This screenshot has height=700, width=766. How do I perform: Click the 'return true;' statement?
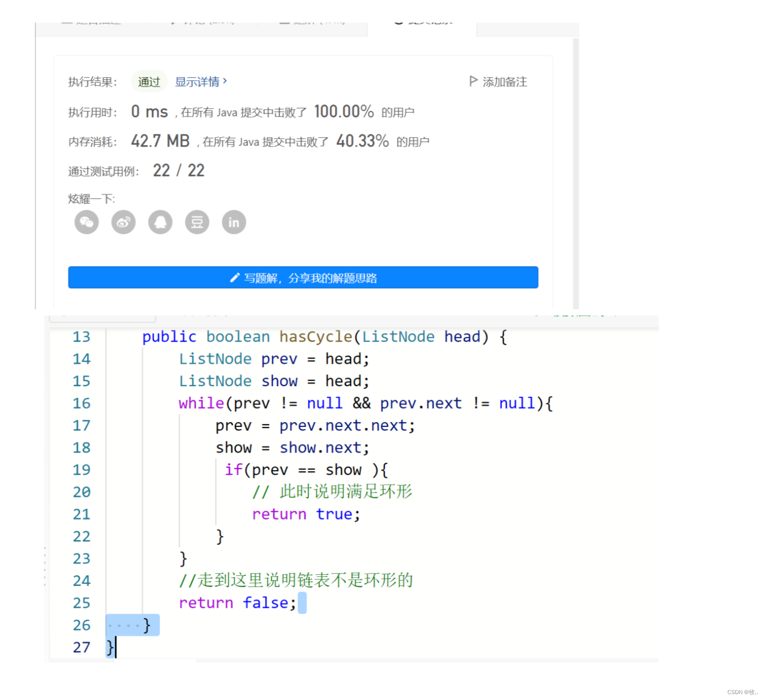click(x=306, y=514)
